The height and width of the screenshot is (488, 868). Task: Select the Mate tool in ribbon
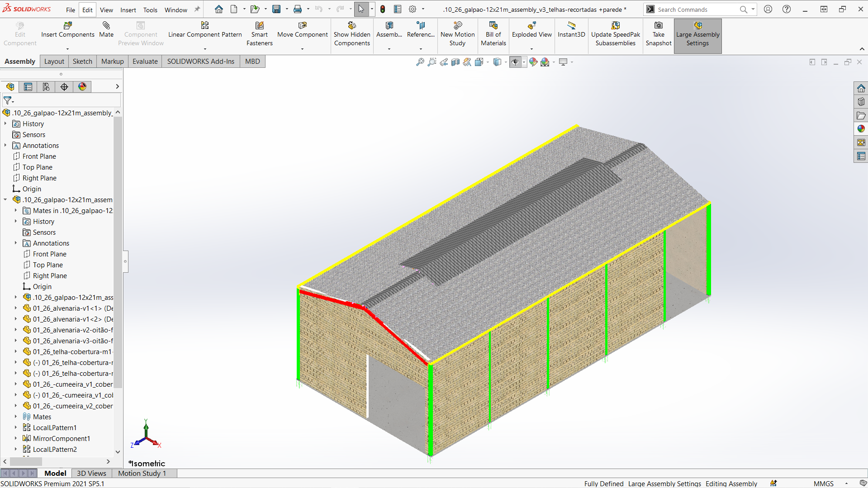click(106, 30)
